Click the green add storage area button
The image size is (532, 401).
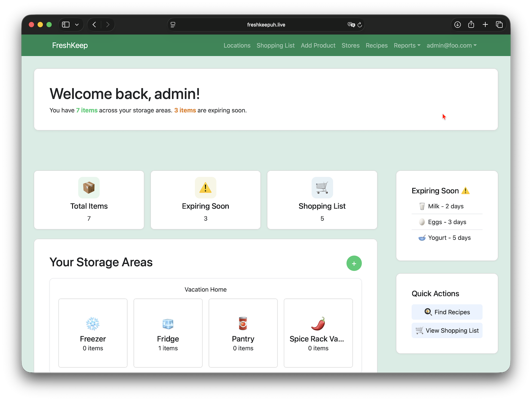(354, 263)
